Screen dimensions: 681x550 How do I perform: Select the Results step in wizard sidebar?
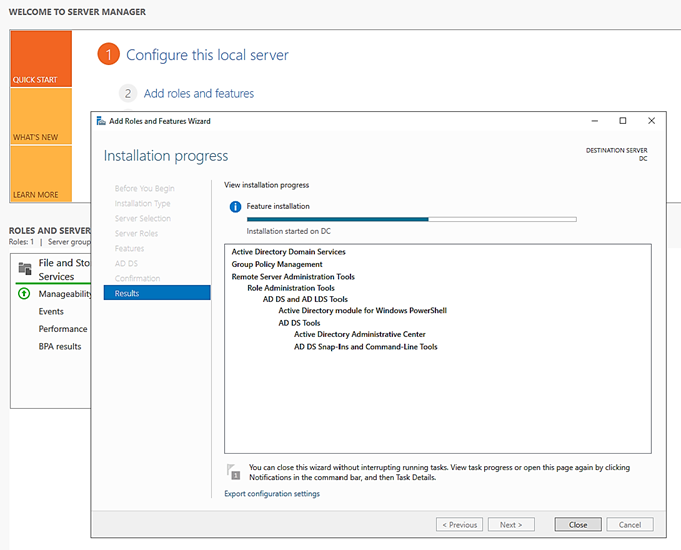pos(157,293)
